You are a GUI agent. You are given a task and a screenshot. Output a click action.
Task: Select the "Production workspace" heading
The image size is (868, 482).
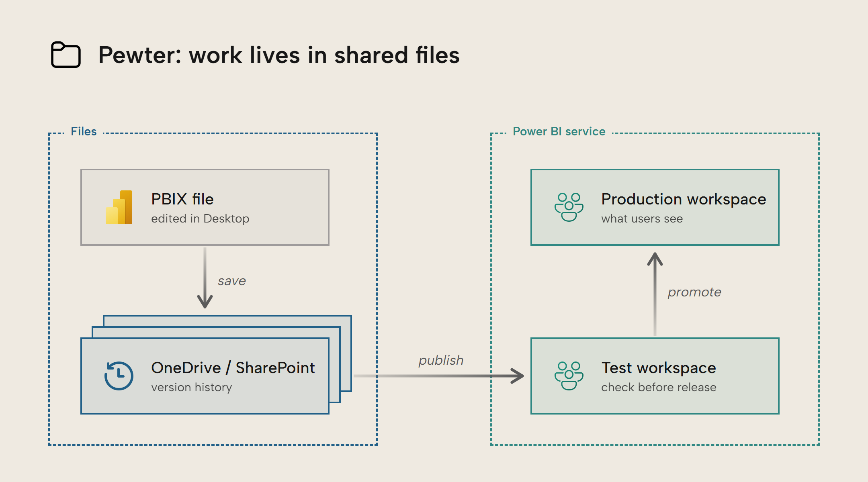pos(684,199)
